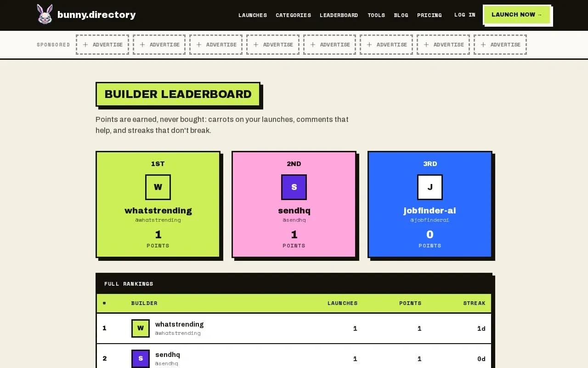Click the rank number 2 in the sendhq row
Viewport: 588px width, 368px height.
click(105, 359)
